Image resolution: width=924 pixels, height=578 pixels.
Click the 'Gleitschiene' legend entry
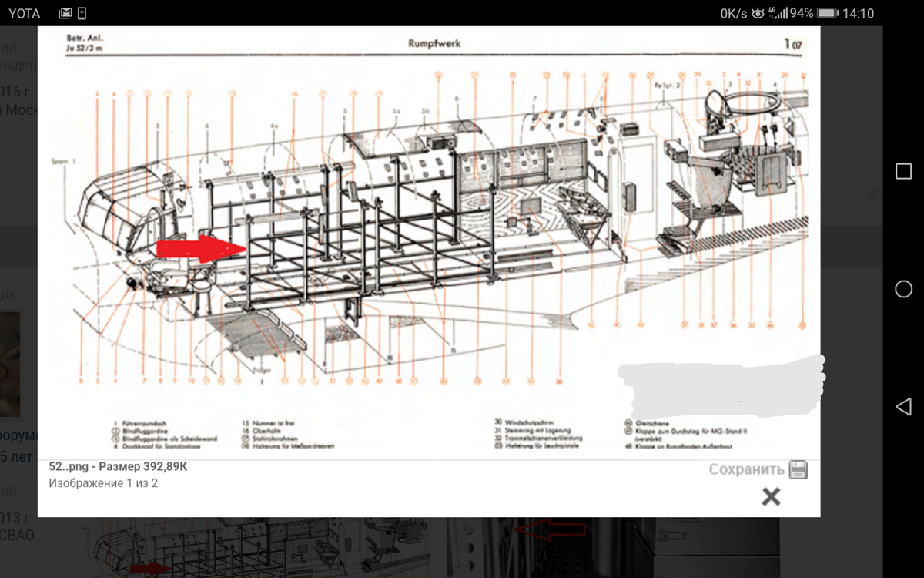(654, 422)
